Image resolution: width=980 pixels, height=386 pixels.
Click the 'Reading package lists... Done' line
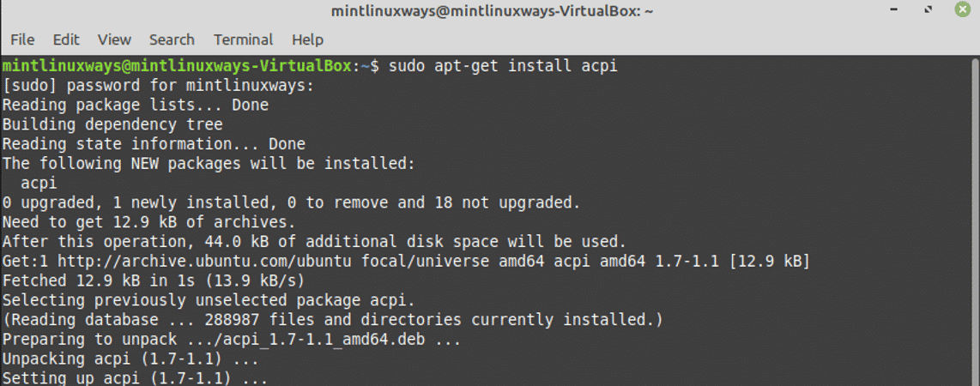click(135, 106)
